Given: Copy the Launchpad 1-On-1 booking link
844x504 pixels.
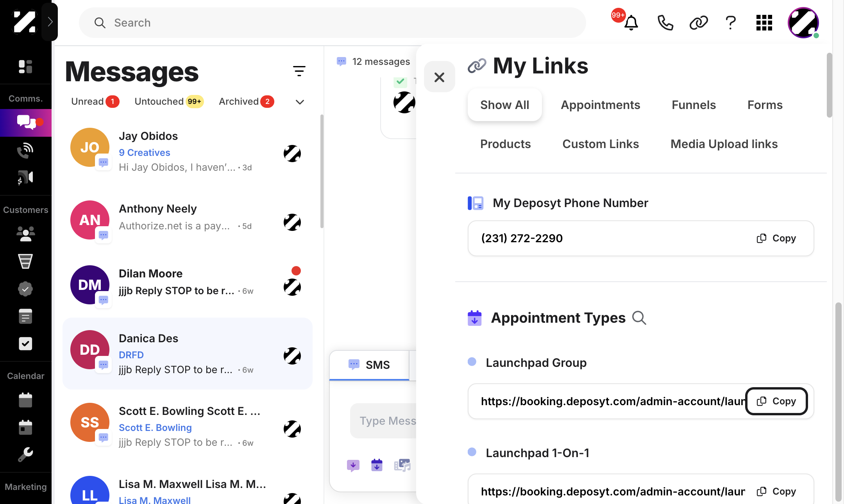Looking at the screenshot, I should pyautogui.click(x=776, y=491).
